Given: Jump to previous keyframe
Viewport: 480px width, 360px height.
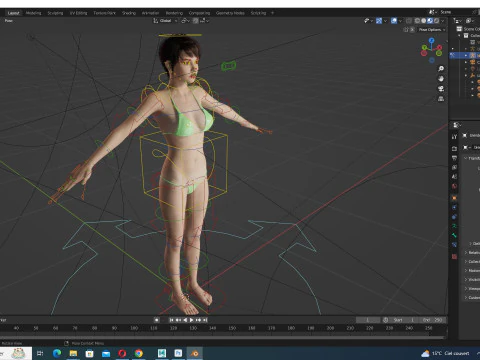Looking at the screenshot, I should pos(178,320).
